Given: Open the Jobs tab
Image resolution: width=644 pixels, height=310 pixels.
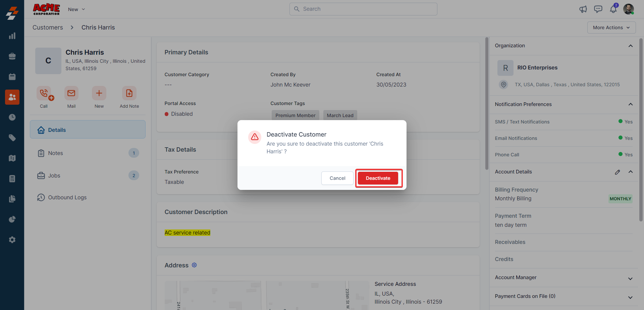Looking at the screenshot, I should (88, 175).
